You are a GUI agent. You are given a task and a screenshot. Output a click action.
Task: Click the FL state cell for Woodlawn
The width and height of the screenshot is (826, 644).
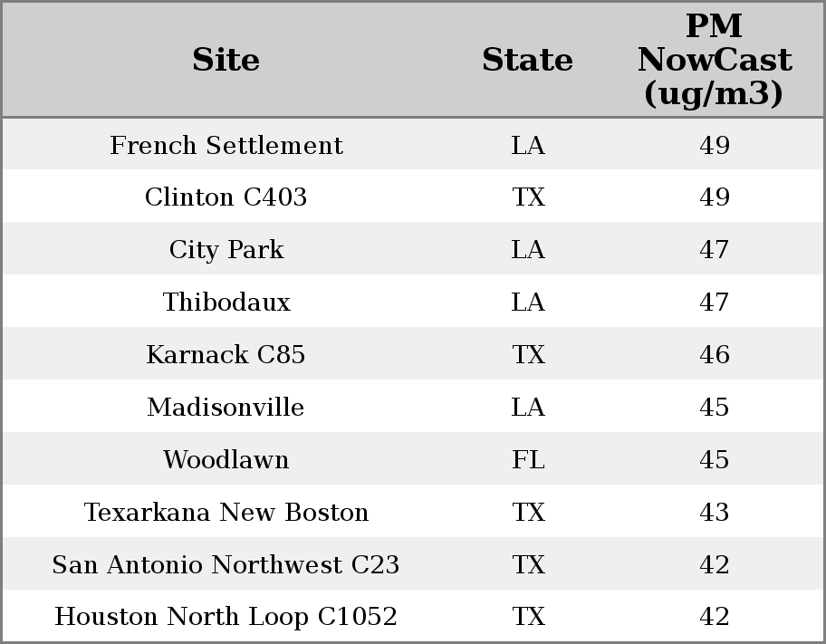(x=528, y=460)
